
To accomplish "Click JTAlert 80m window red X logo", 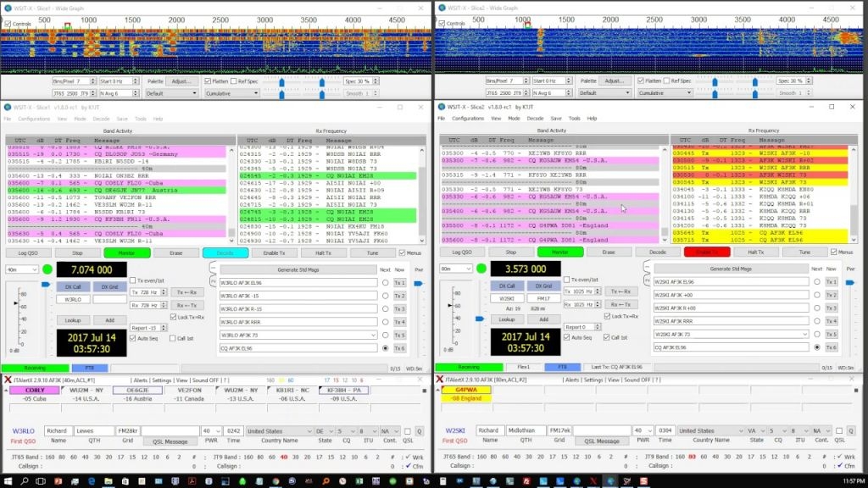I will [440, 380].
